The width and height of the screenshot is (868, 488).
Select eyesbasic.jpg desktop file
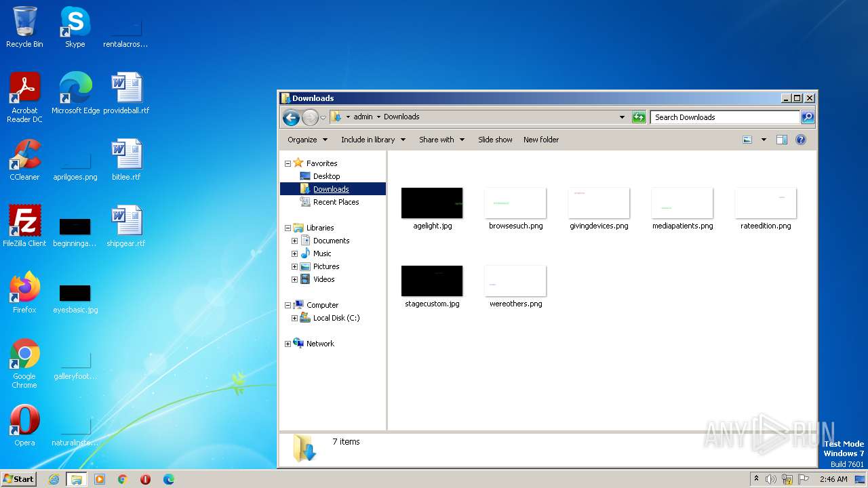point(75,298)
